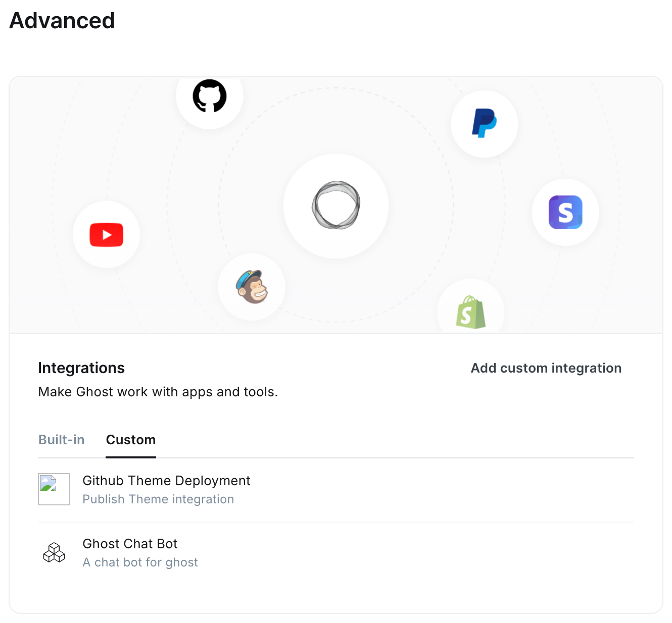This screenshot has height=623, width=672.
Task: Click the purple S Stripe icon
Action: click(x=565, y=212)
